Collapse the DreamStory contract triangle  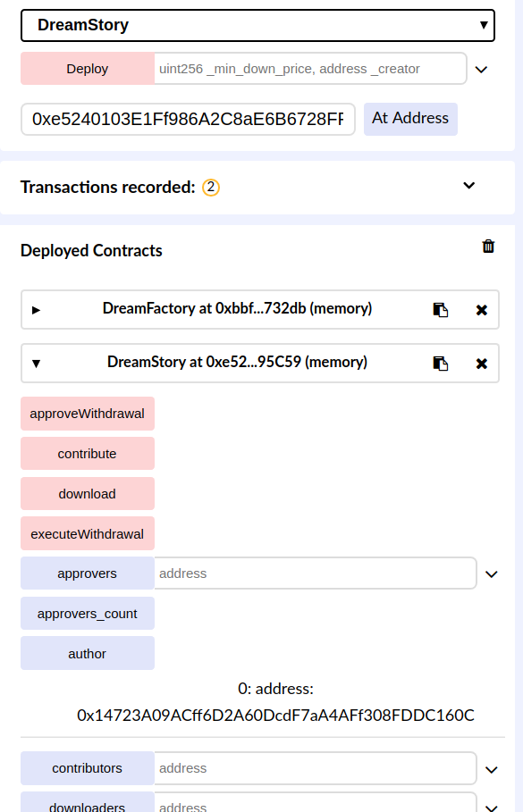click(x=36, y=364)
